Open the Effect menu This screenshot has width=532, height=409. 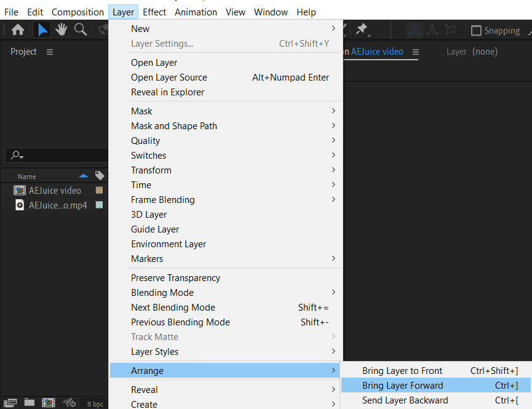coord(154,12)
